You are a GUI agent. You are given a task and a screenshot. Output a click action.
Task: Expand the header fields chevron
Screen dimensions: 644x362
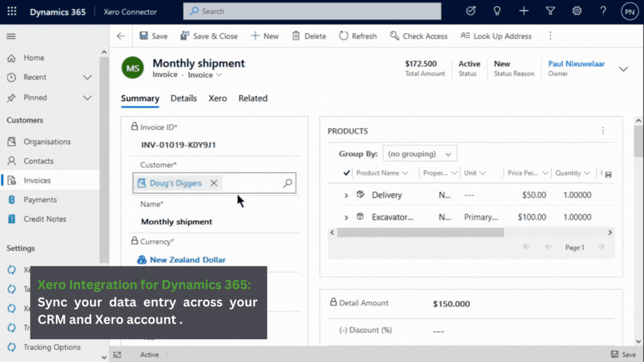click(x=623, y=69)
